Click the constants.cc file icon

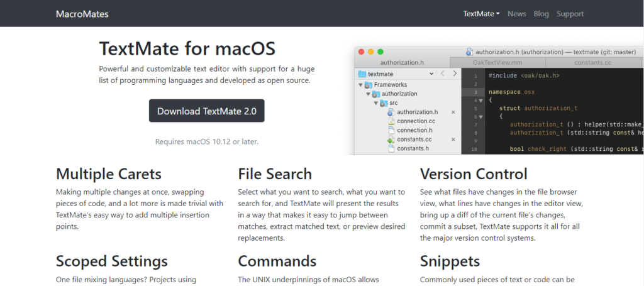point(391,140)
